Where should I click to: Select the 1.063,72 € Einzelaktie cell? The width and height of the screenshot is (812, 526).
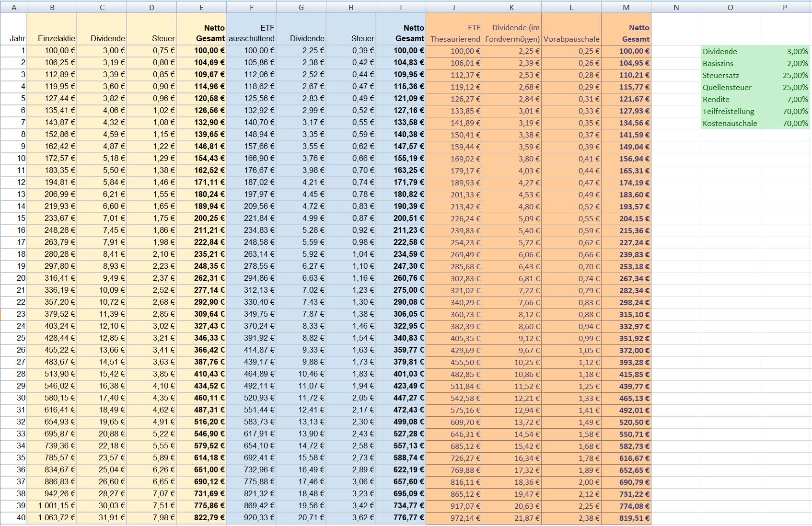coord(52,517)
